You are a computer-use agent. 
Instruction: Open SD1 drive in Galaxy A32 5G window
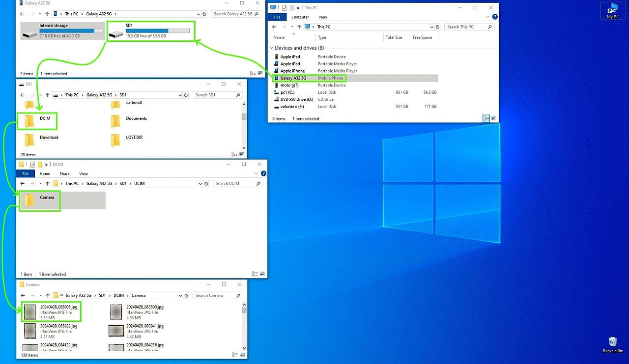coord(150,31)
